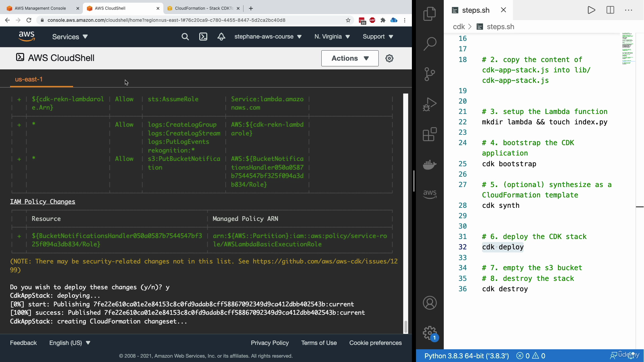
Task: Open Chrome three-dot menu
Action: coord(405,20)
